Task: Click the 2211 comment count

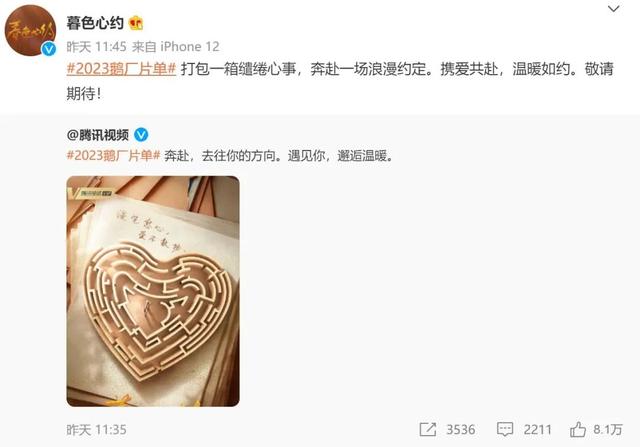Action: (538, 430)
